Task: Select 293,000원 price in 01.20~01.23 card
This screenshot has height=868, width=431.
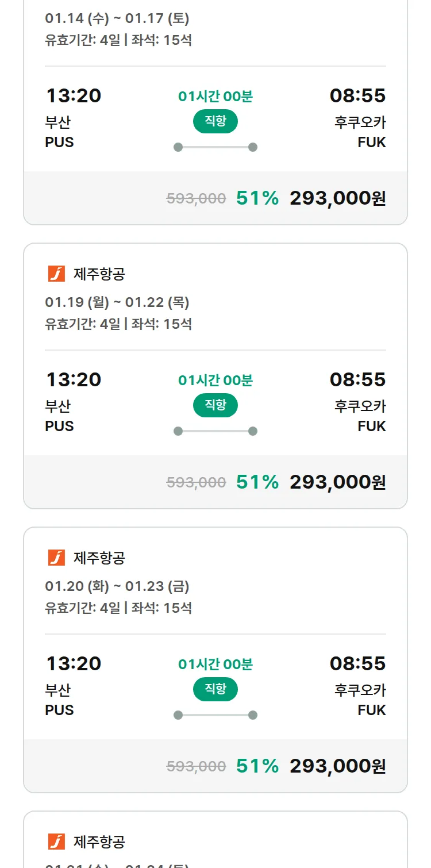Action: (x=337, y=766)
